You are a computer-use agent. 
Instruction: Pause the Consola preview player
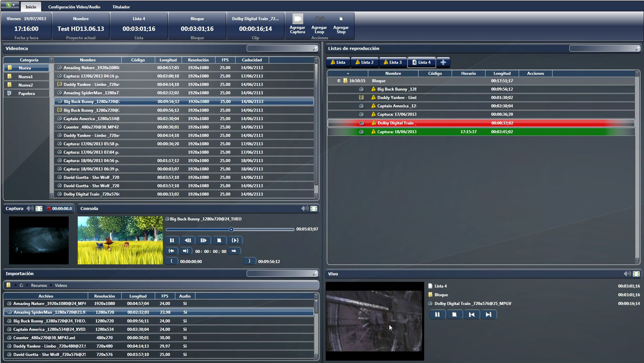click(172, 240)
